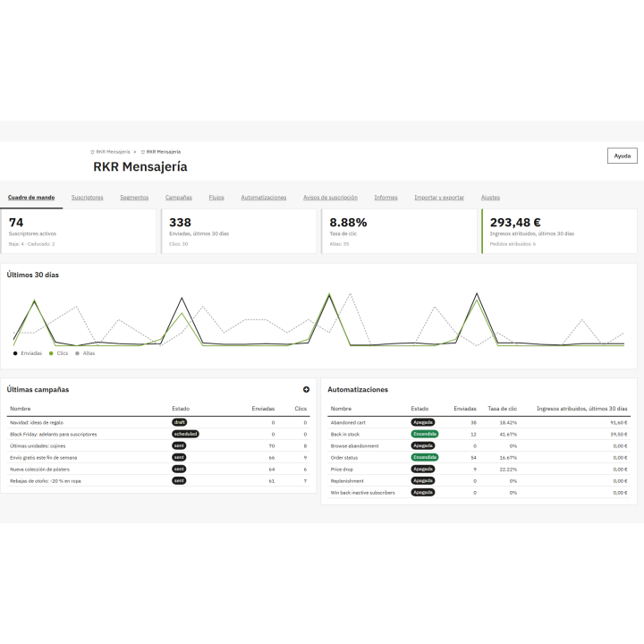Click sent badge for Últimas unidades: cojines
Screen dimensions: 644x644
pyautogui.click(x=179, y=445)
